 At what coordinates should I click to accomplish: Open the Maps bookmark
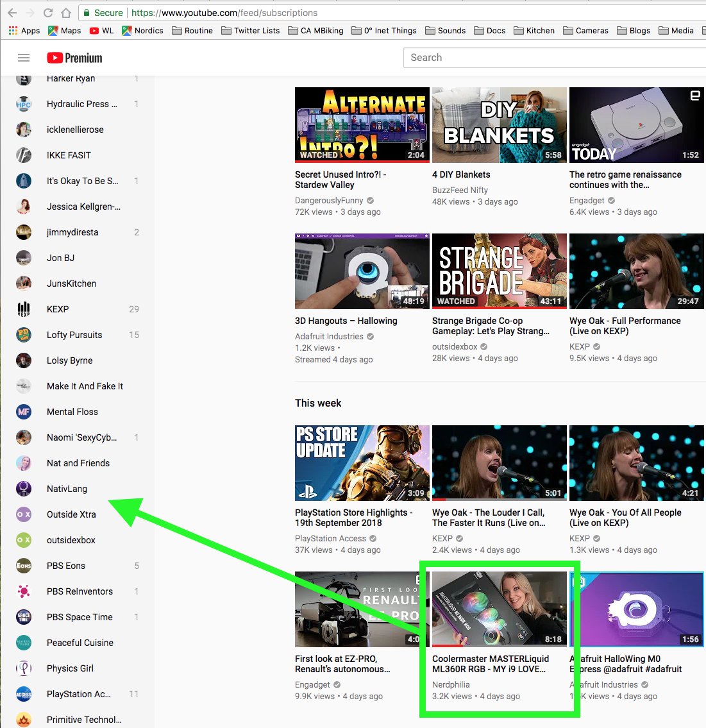65,31
